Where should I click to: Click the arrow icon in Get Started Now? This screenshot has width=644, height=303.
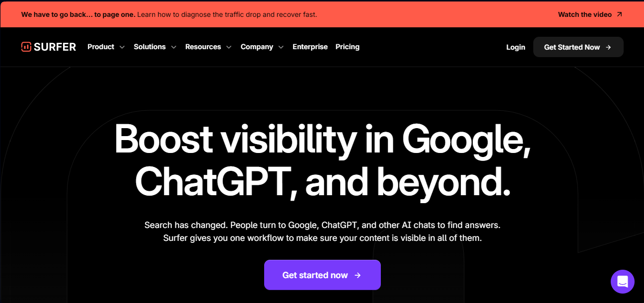[609, 47]
